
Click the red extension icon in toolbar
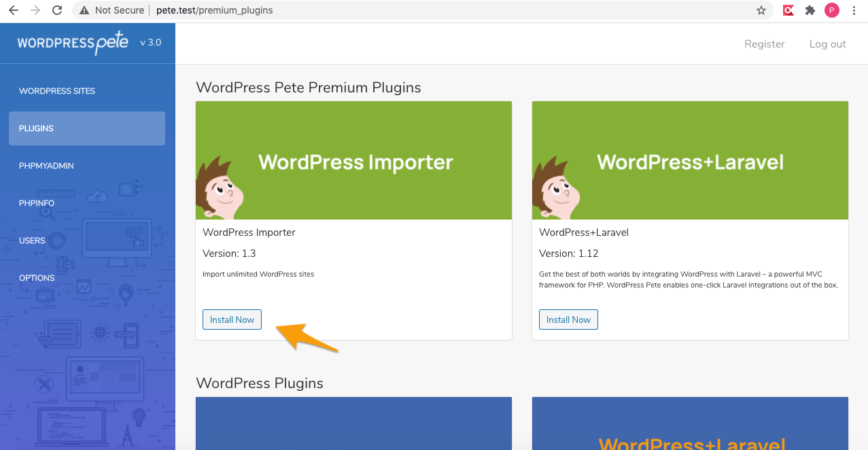788,10
